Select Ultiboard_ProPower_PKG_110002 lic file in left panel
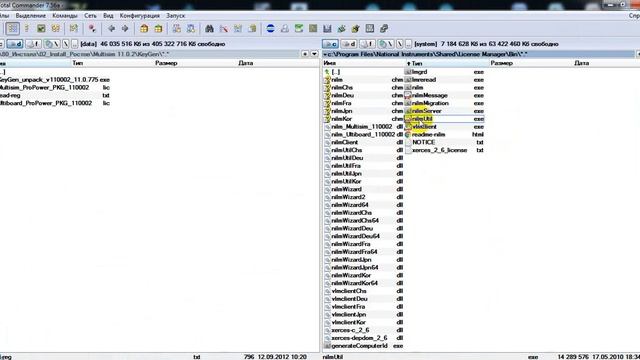The image size is (640, 360). [x=55, y=103]
